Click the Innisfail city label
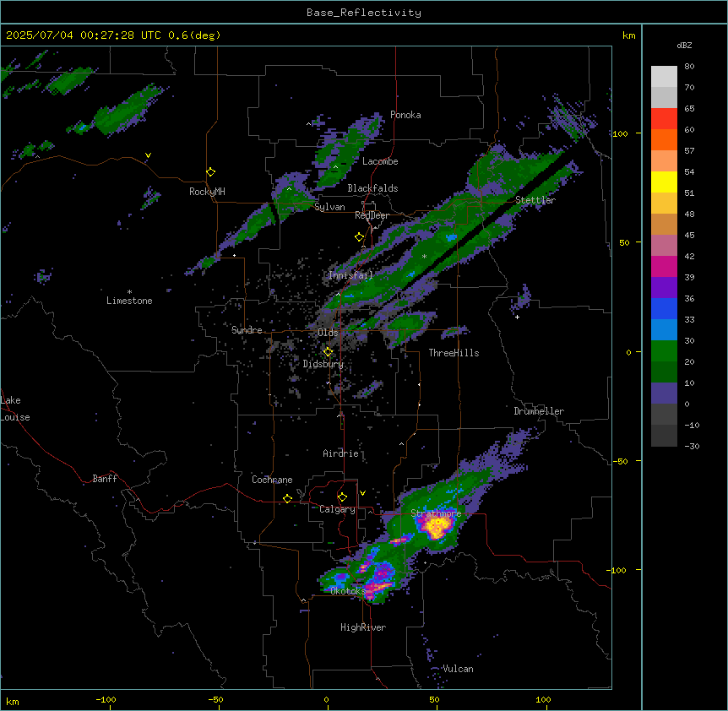Viewport: 728px width, 711px height. 350,275
